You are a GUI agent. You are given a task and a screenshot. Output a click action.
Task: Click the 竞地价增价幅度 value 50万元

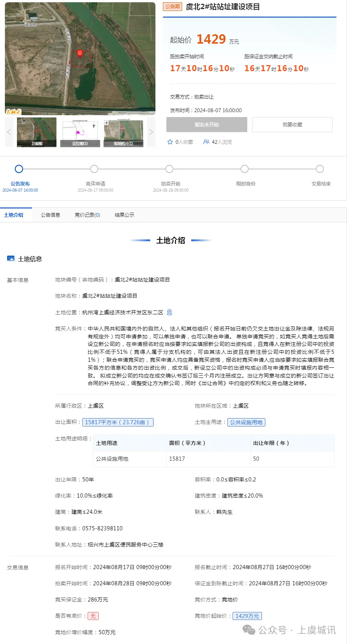(x=107, y=632)
